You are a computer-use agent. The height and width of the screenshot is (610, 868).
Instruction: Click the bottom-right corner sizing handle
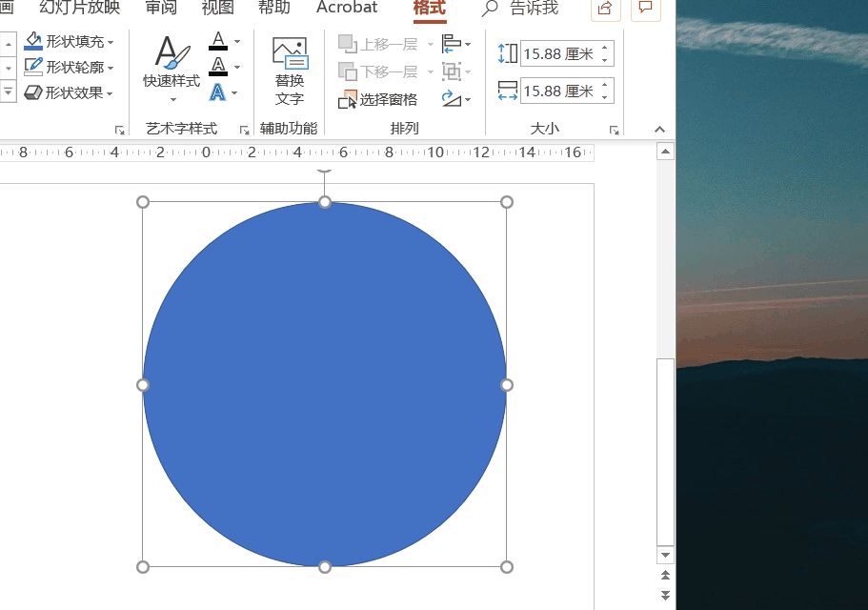(507, 567)
